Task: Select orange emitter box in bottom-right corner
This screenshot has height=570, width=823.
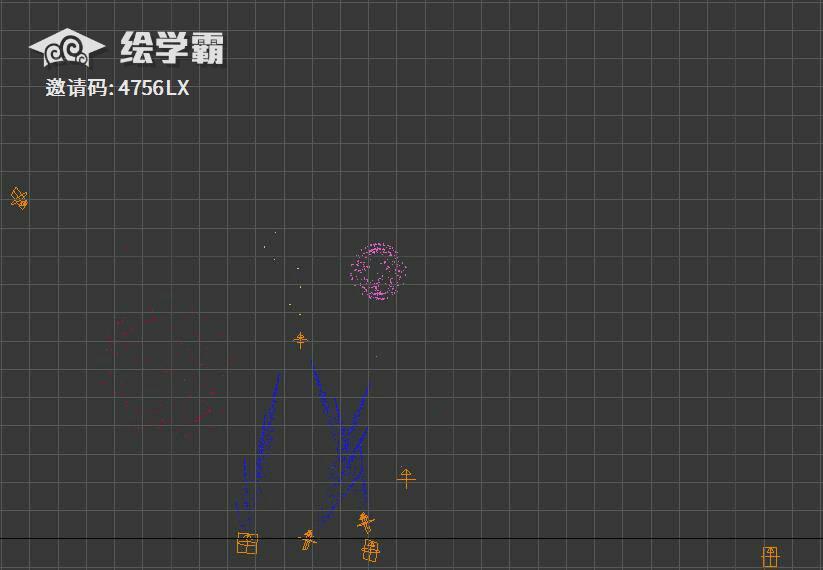Action: 771,557
